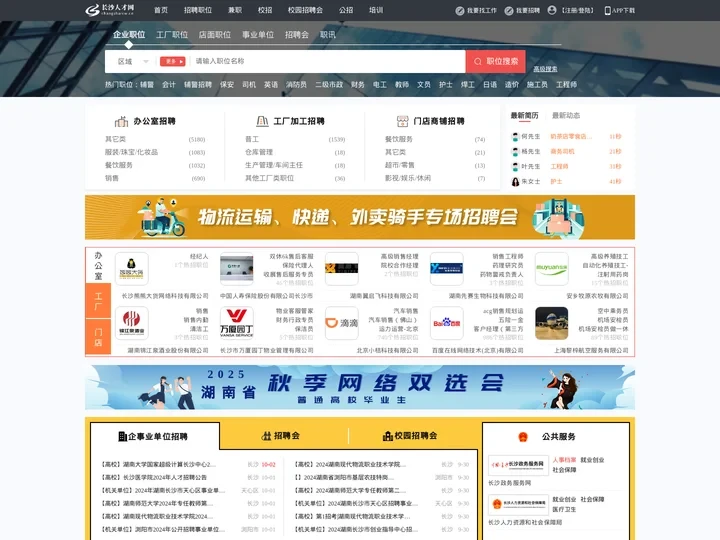Go to 首页 in top navigation
Image resolution: width=720 pixels, height=540 pixels.
161,10
